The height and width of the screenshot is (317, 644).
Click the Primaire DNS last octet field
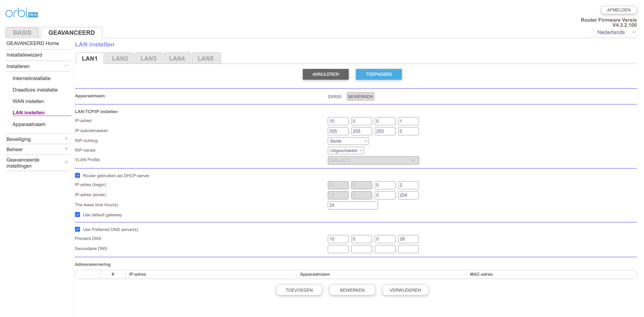coord(408,239)
